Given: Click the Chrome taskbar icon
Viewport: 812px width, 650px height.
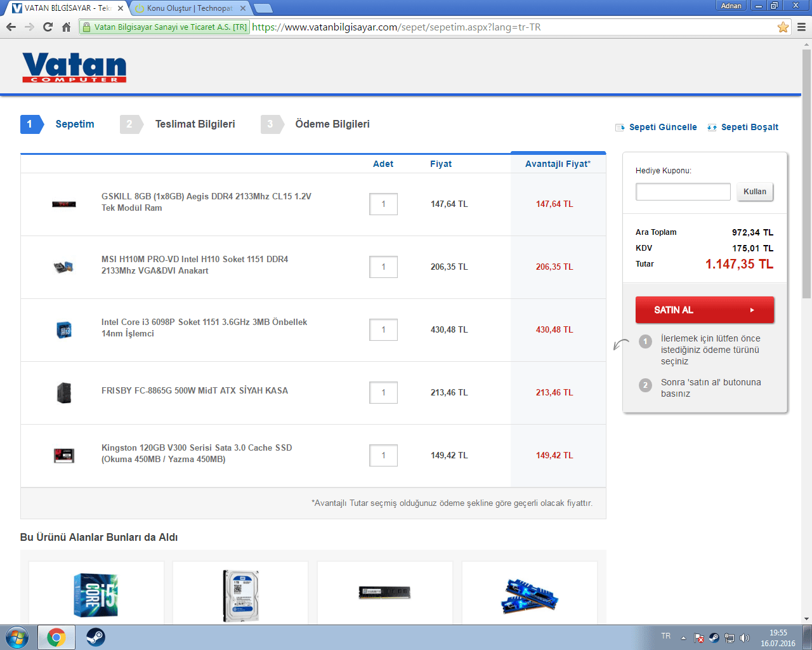Looking at the screenshot, I should (56, 637).
